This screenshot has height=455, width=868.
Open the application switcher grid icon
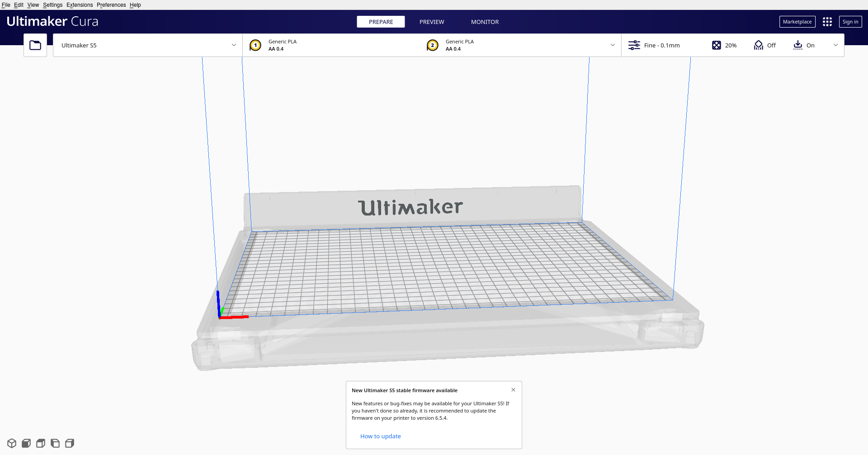(827, 22)
